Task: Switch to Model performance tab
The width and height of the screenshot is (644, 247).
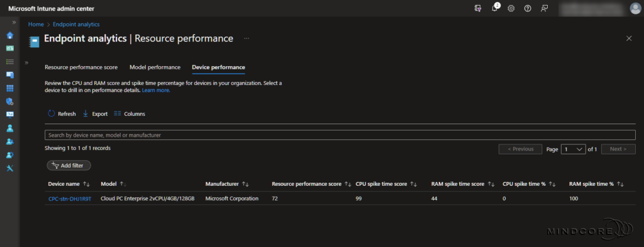Action: [x=155, y=67]
